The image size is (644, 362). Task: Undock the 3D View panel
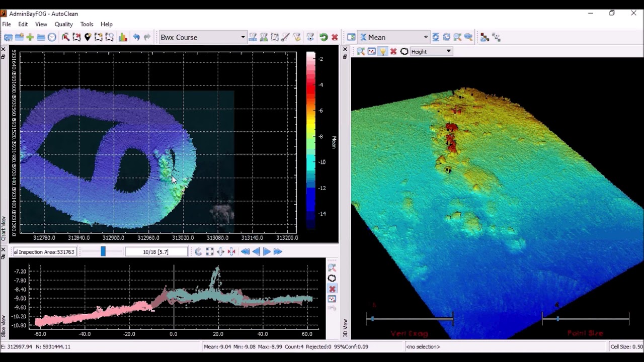tap(345, 56)
